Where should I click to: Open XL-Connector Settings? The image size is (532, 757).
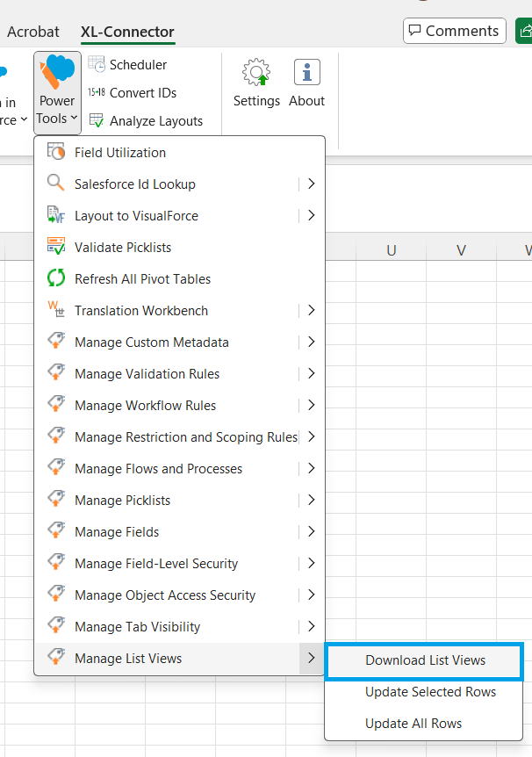[x=256, y=83]
